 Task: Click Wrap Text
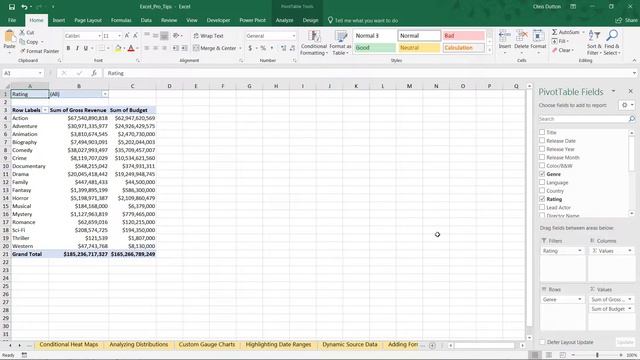click(209, 36)
